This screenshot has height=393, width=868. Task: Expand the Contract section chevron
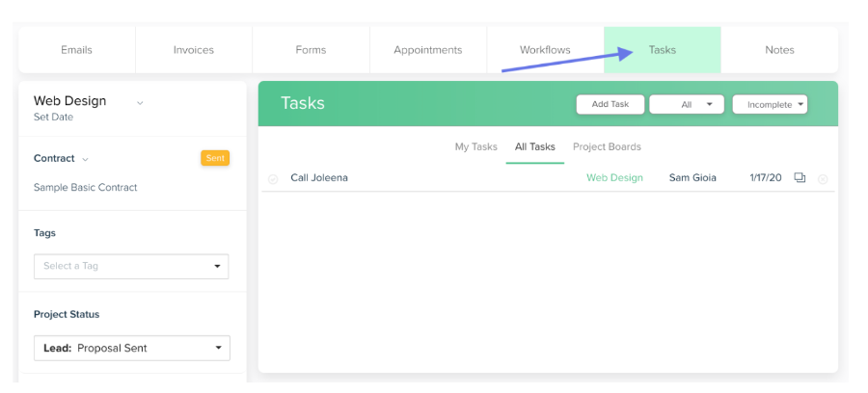[x=85, y=159]
